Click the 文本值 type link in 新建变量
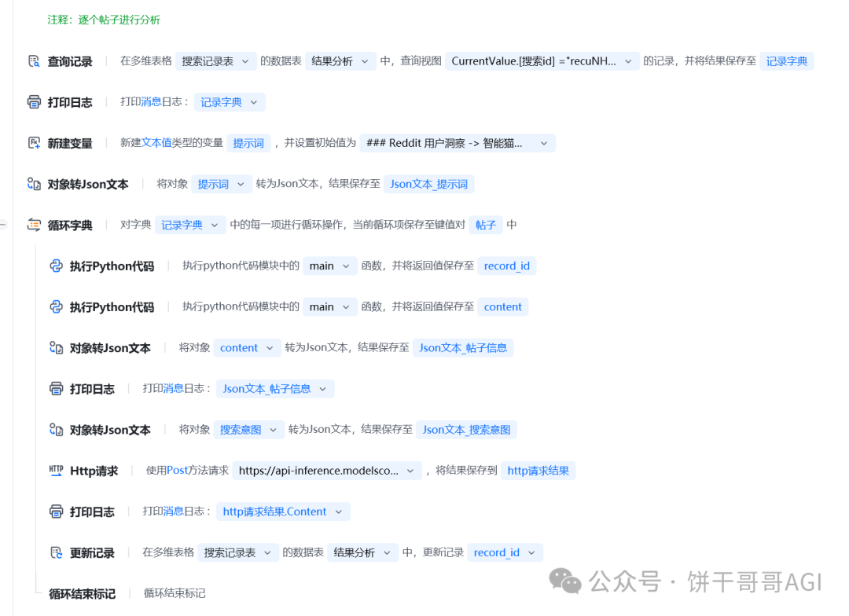 point(156,143)
